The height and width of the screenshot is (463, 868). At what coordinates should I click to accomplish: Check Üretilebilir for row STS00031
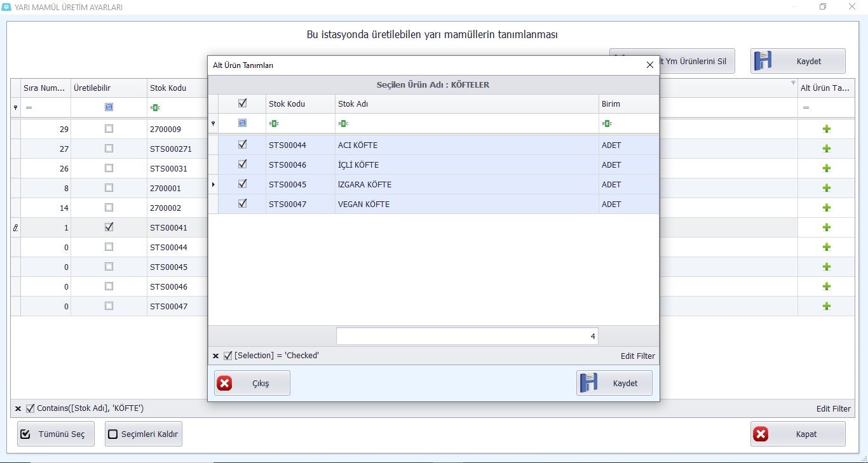pos(109,168)
